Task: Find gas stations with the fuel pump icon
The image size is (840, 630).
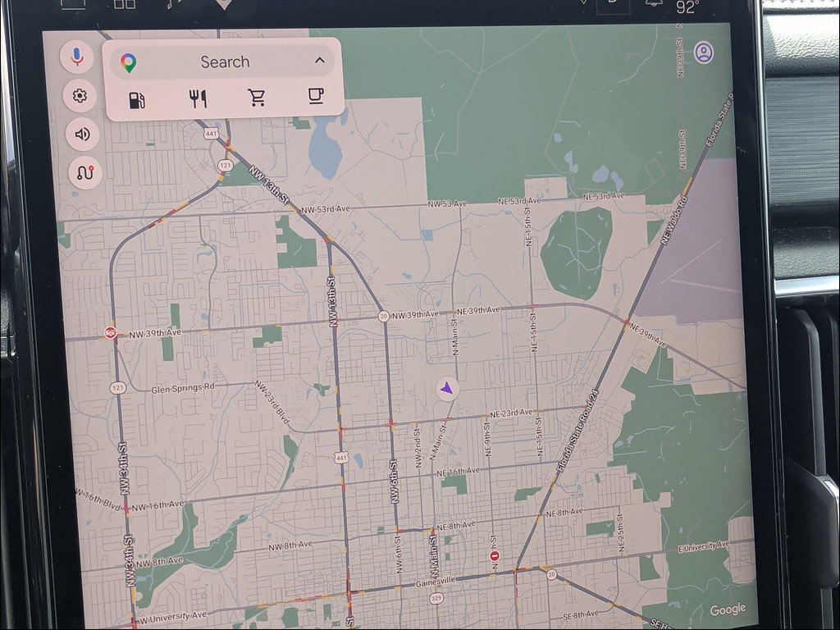Action: pyautogui.click(x=137, y=100)
